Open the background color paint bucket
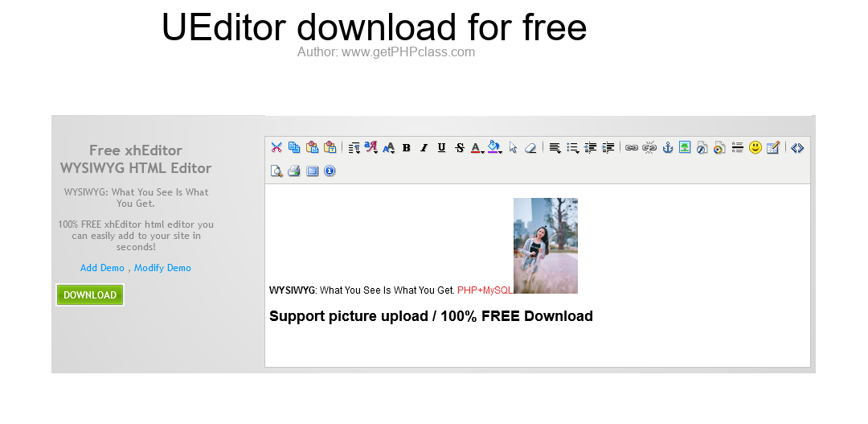This screenshot has height=424, width=868. click(x=494, y=147)
